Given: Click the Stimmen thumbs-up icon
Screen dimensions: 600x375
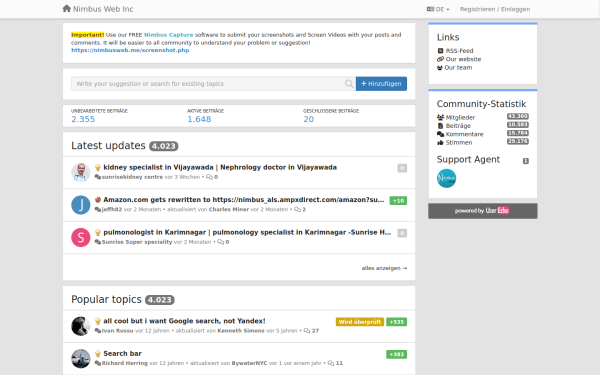Looking at the screenshot, I should (440, 143).
